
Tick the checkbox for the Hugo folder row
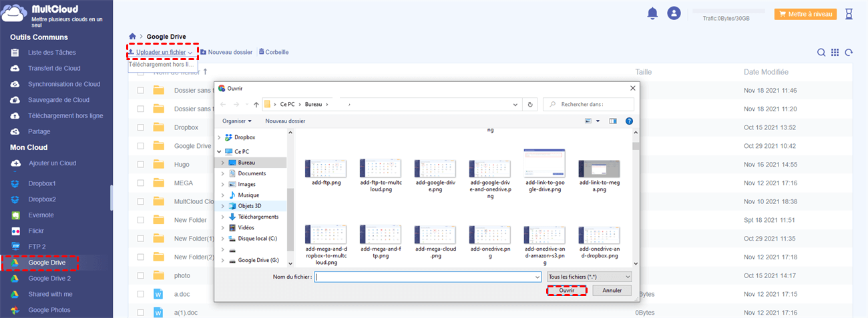[x=141, y=164]
